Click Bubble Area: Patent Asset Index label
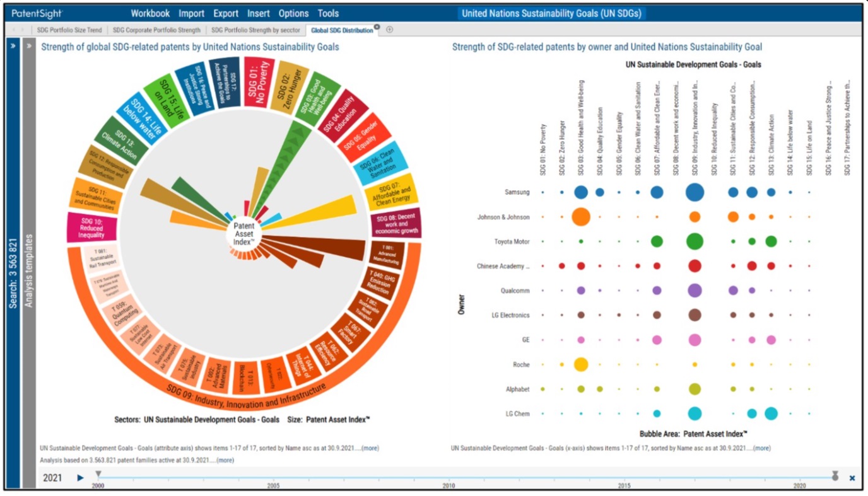This screenshot has width=868, height=496. pos(693,434)
